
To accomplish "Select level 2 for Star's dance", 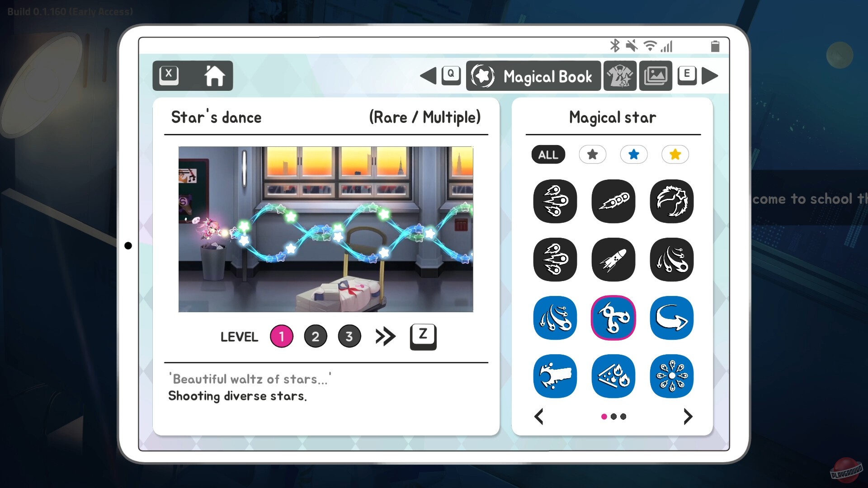I will click(x=315, y=336).
